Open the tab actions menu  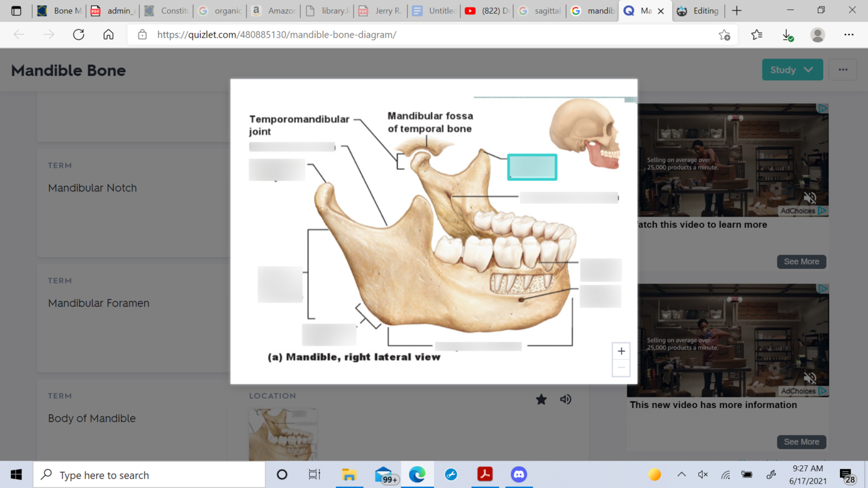(x=16, y=10)
